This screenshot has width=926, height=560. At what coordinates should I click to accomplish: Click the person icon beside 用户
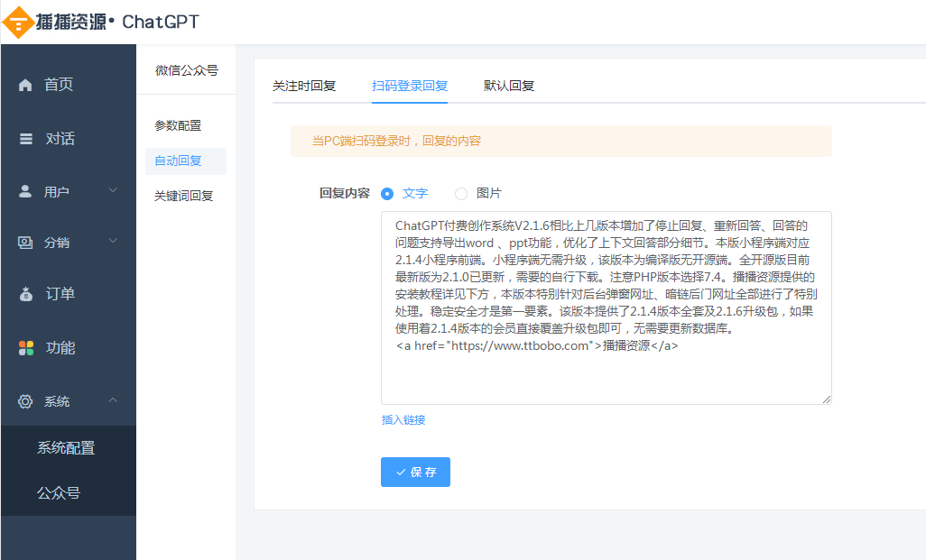pyautogui.click(x=24, y=191)
